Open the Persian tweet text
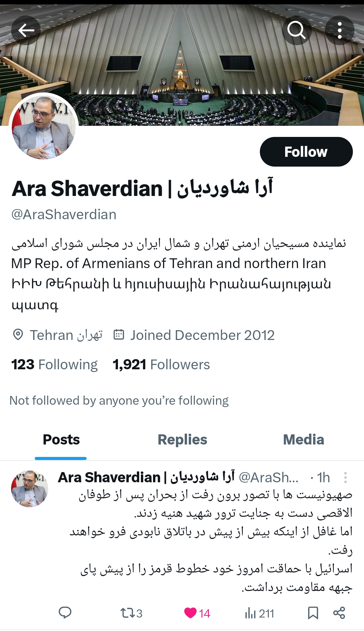Viewport: 364px width, 631px height. pyautogui.click(x=212, y=542)
